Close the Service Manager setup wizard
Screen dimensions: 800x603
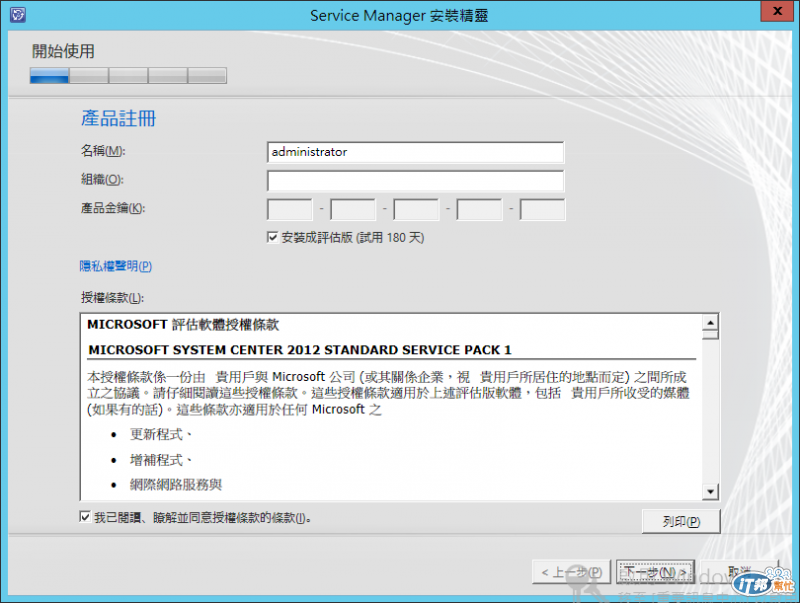pyautogui.click(x=778, y=11)
